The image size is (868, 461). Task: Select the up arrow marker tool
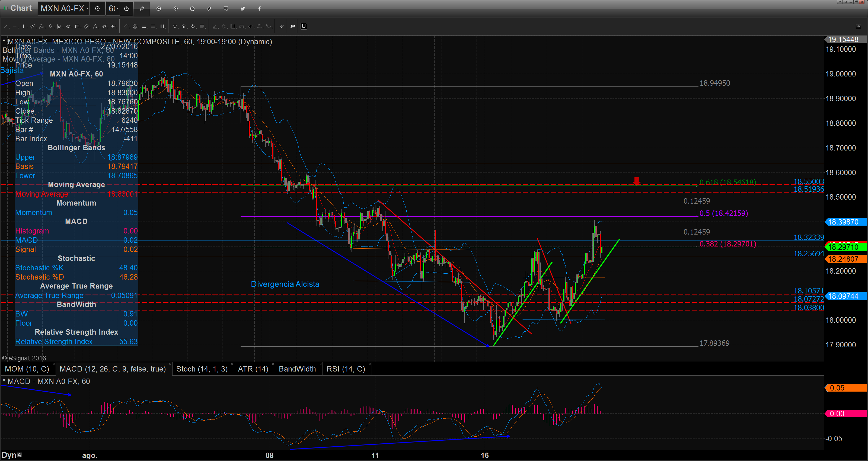[x=184, y=26]
